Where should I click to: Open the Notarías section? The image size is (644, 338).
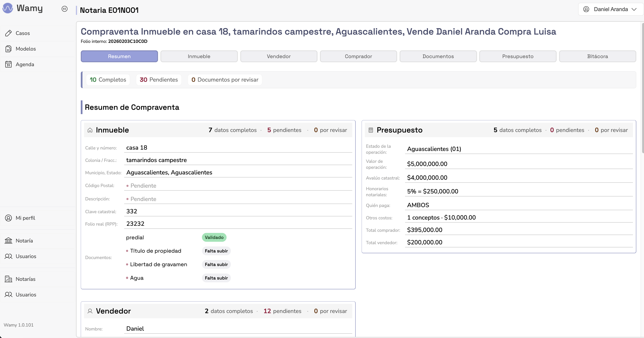(26, 279)
